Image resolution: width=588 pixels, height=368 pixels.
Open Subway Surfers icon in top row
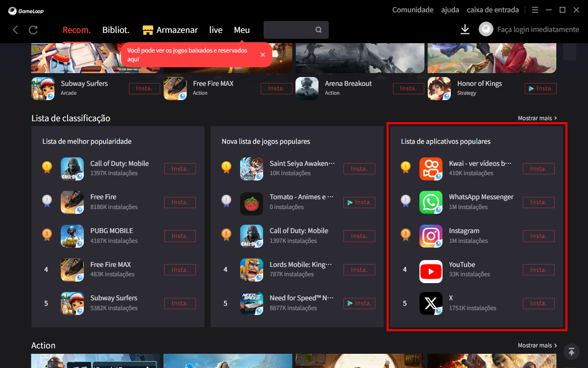43,88
